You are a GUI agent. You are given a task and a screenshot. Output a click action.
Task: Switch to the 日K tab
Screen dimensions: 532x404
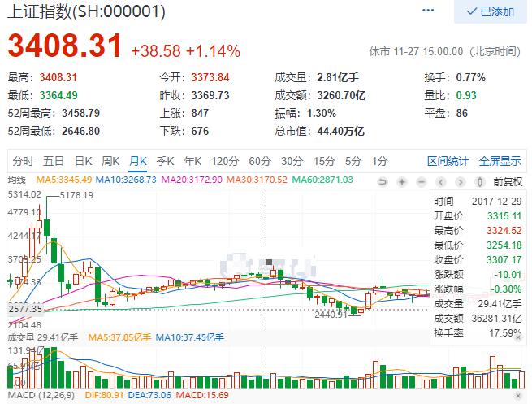[84, 161]
